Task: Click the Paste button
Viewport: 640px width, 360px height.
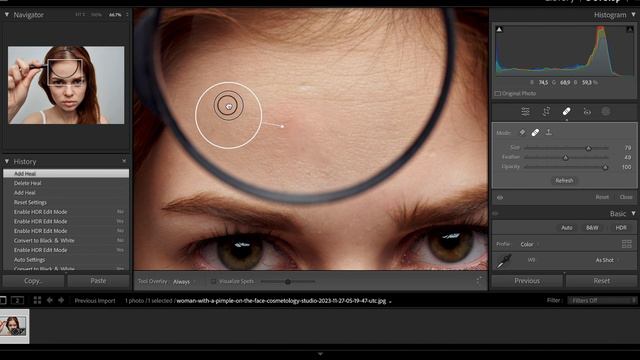Action: tap(98, 281)
